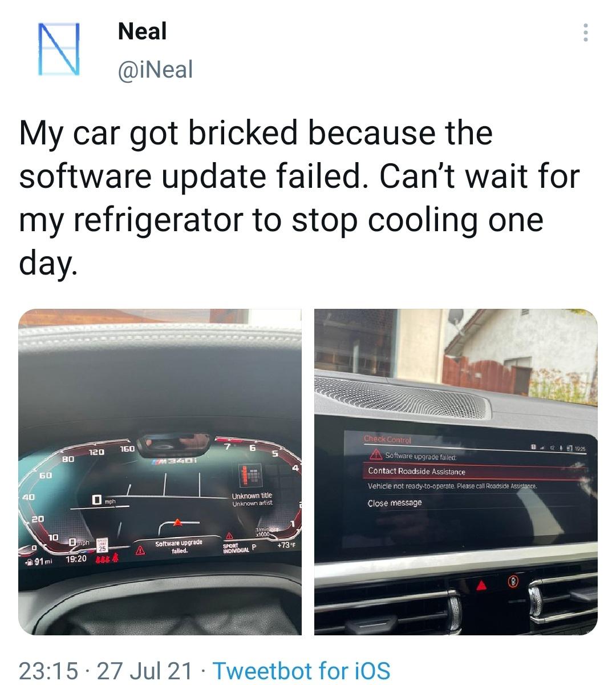The width and height of the screenshot is (616, 685).
Task: Click the Tweetbot for iOS link
Action: click(x=301, y=670)
